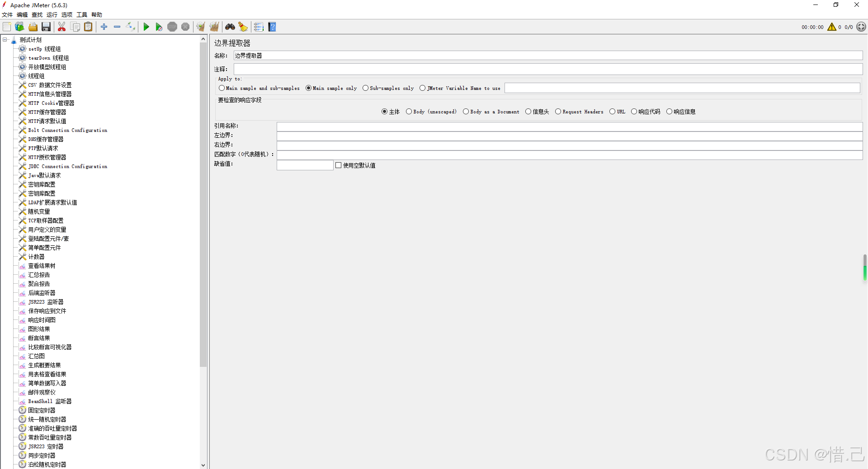
Task: Select Main sample only option
Action: pyautogui.click(x=331, y=88)
